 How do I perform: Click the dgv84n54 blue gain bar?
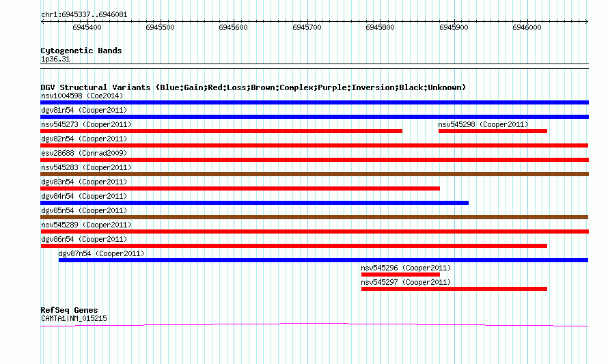[254, 203]
